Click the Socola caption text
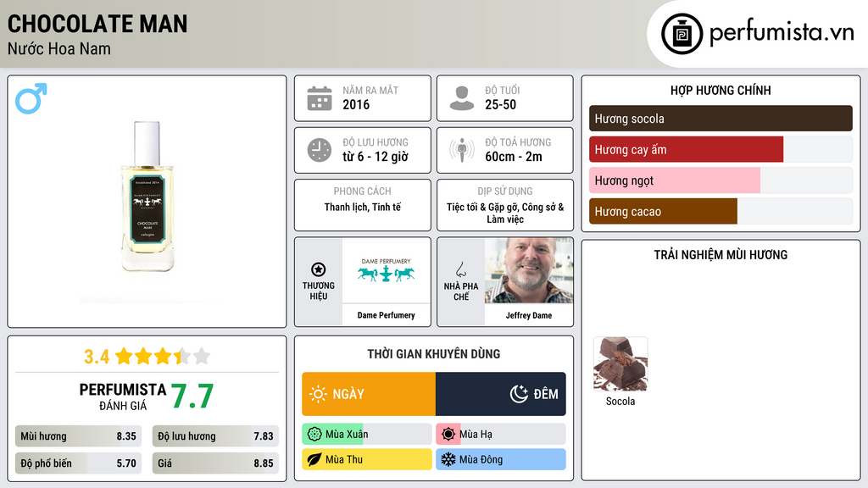The image size is (868, 488). (x=620, y=401)
